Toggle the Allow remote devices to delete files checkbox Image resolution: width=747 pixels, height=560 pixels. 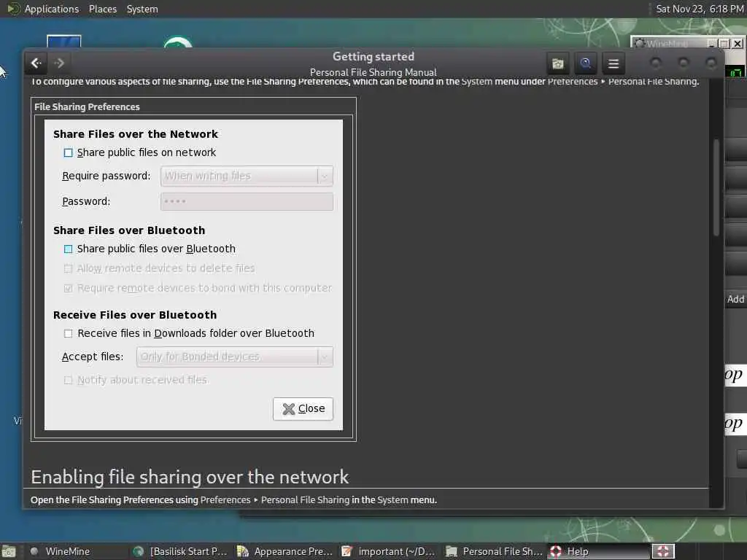pos(68,268)
